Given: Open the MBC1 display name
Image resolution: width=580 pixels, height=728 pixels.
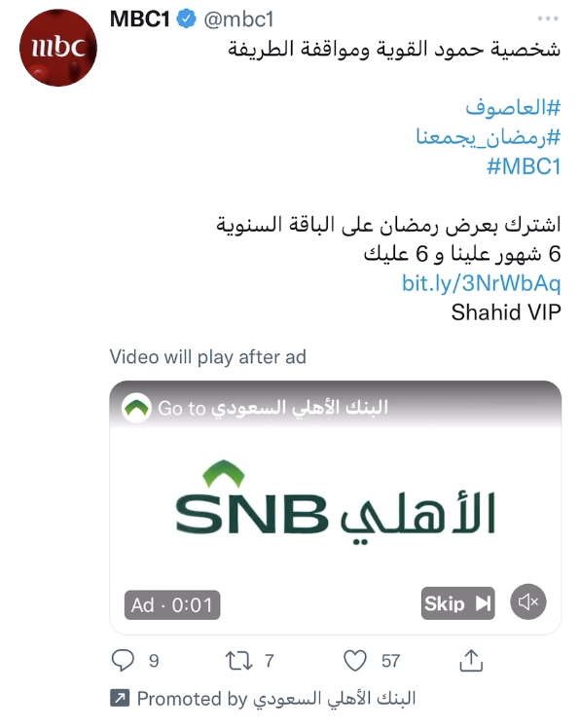Looking at the screenshot, I should point(140,19).
